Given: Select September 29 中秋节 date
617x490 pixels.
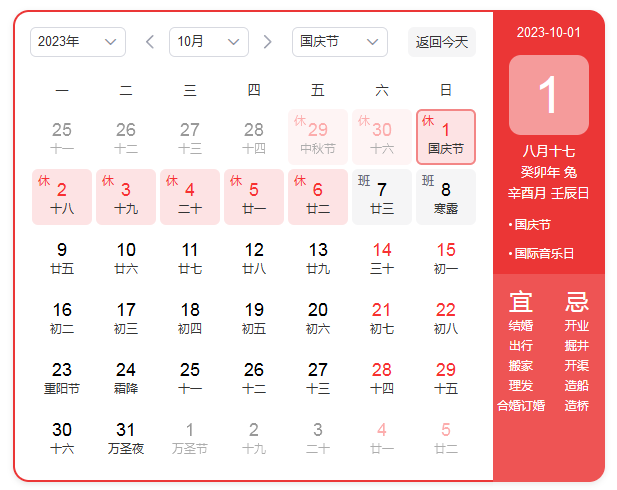Looking at the screenshot, I should point(318,137).
